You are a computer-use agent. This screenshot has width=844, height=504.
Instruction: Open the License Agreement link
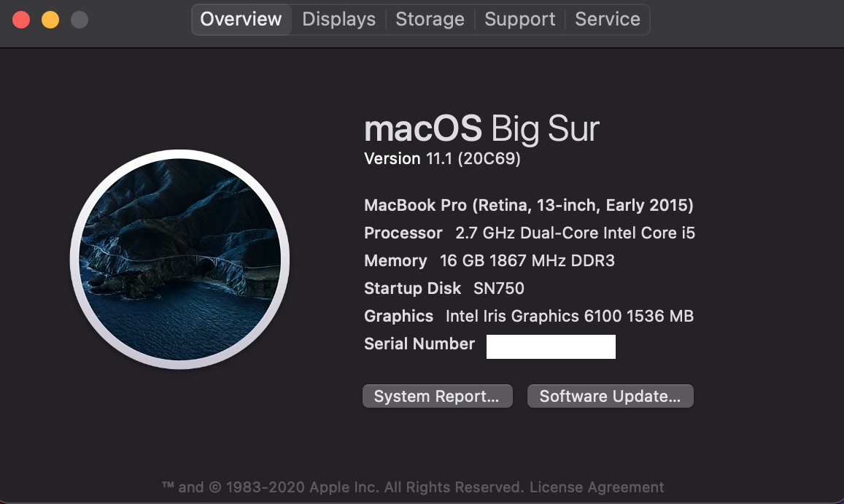(597, 487)
